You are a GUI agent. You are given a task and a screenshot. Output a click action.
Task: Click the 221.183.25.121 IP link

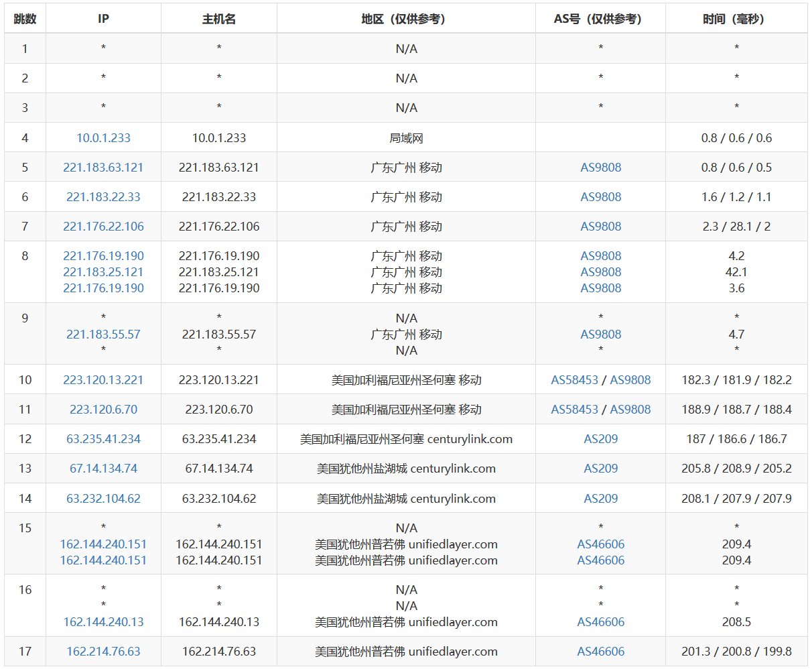point(103,271)
